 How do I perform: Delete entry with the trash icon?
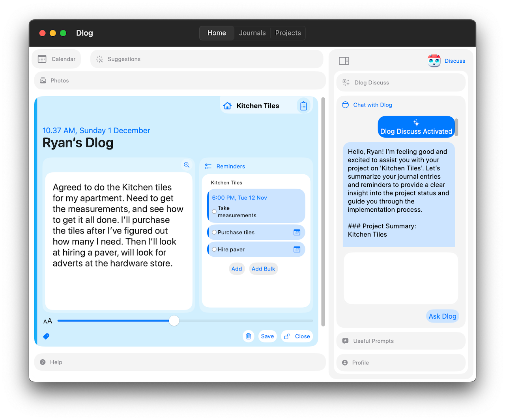tap(249, 336)
